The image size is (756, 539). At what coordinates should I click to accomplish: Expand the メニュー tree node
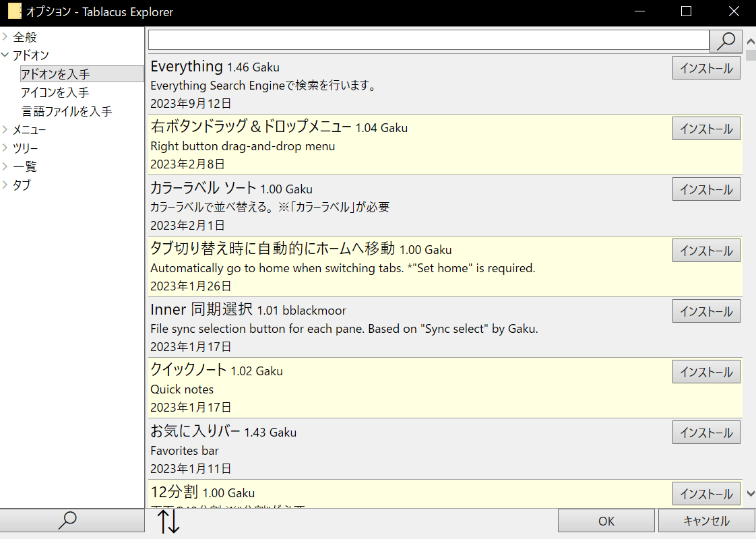pyautogui.click(x=5, y=129)
